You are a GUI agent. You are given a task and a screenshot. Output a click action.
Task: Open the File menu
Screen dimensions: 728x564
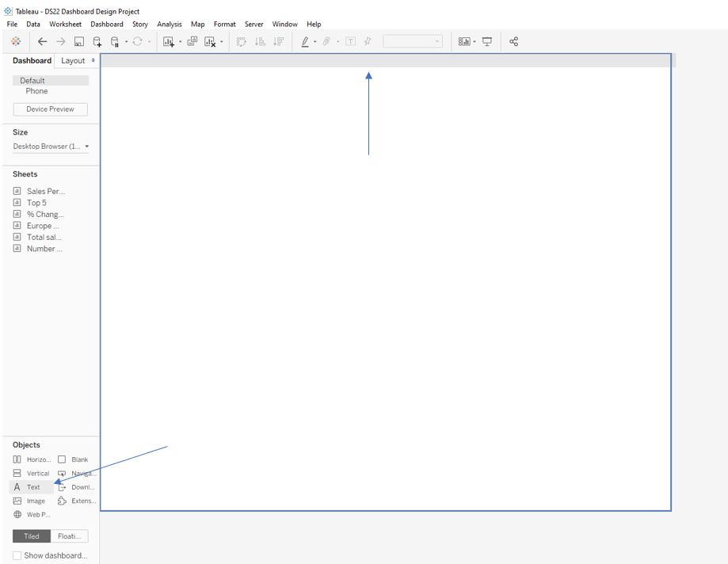point(12,24)
